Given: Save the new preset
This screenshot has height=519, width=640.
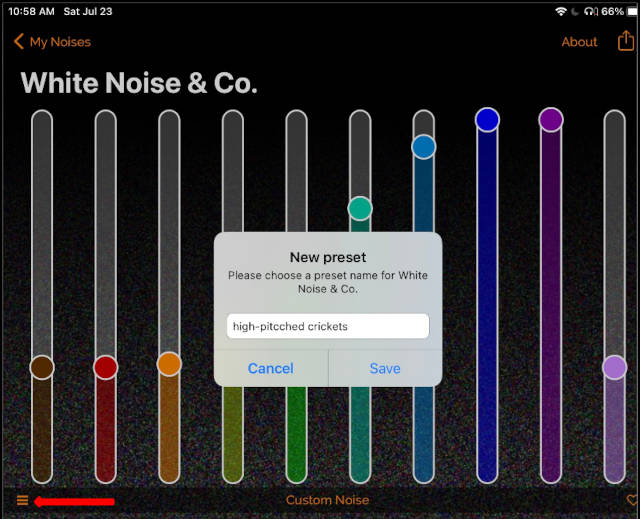Looking at the screenshot, I should pyautogui.click(x=385, y=368).
